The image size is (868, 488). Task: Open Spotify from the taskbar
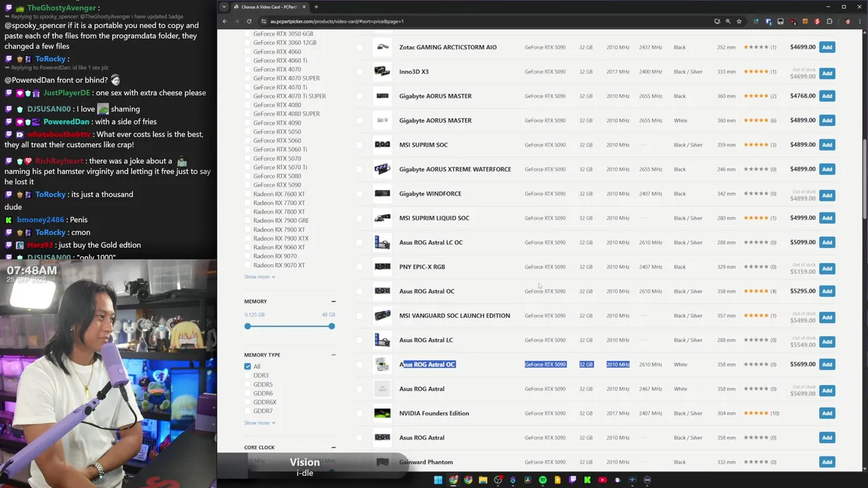click(542, 480)
